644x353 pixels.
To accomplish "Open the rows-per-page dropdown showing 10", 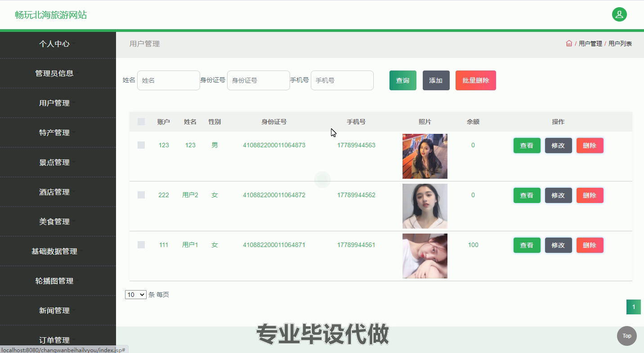I will (x=136, y=295).
